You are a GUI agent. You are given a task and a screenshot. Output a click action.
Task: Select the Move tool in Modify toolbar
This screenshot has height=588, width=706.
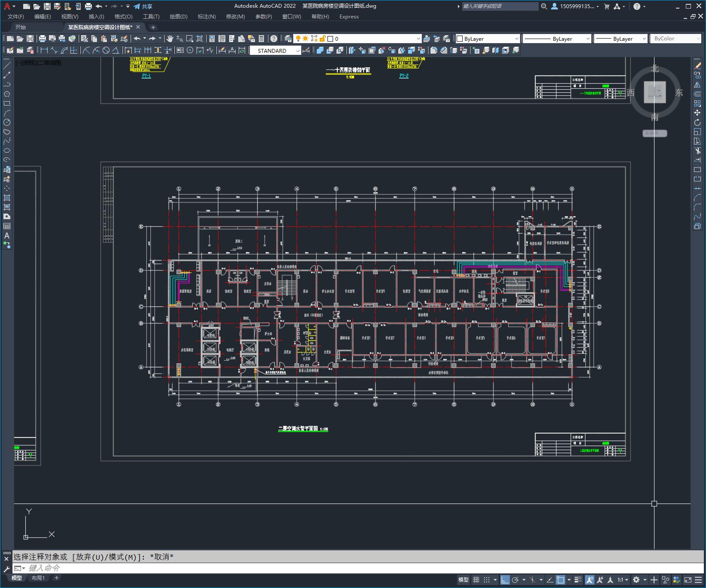(x=697, y=113)
